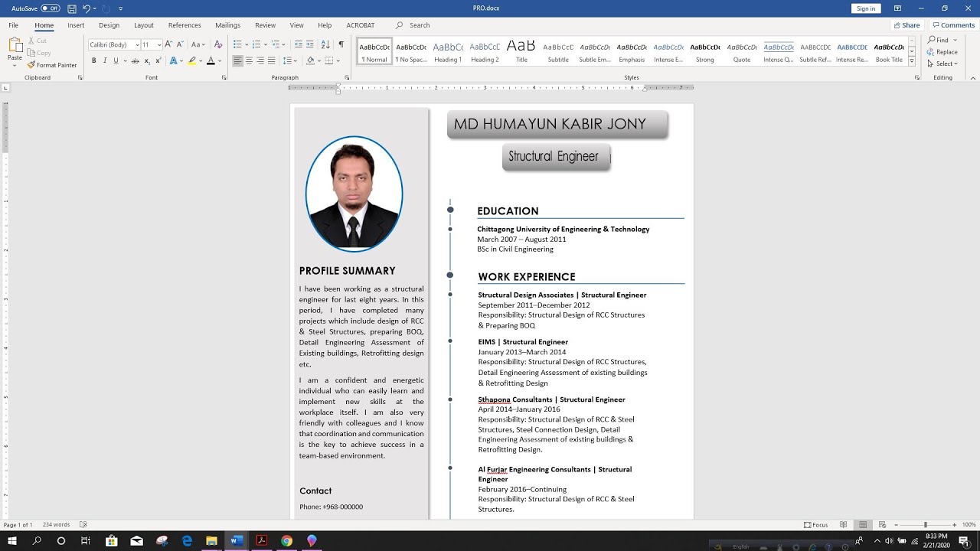Click the Cut command

[37, 41]
